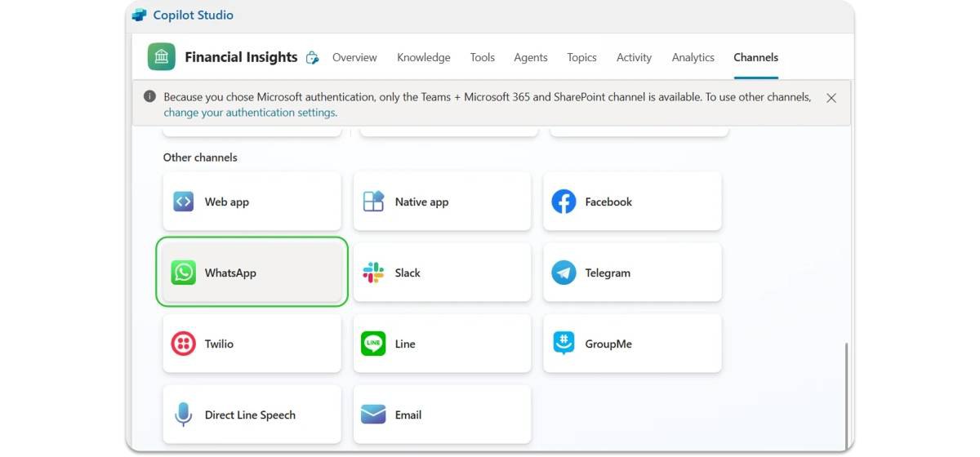Image resolution: width=980 pixels, height=457 pixels.
Task: Click the Email envelope icon
Action: tap(373, 415)
